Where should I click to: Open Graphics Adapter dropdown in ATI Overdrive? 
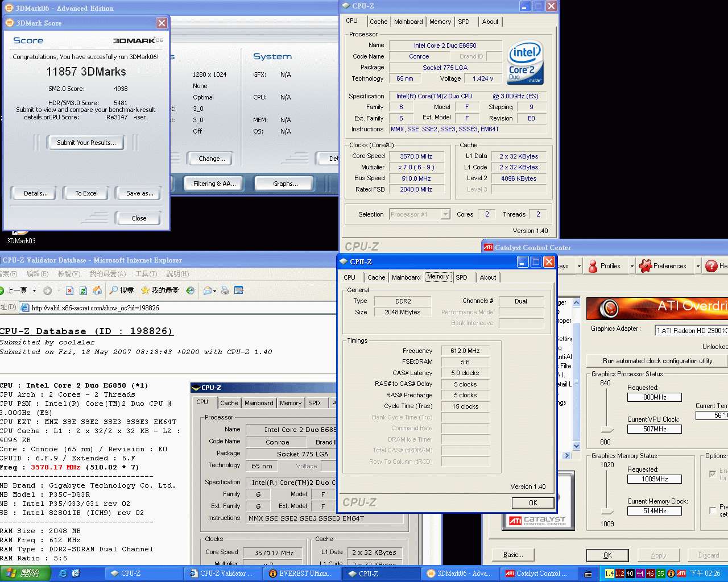point(691,330)
